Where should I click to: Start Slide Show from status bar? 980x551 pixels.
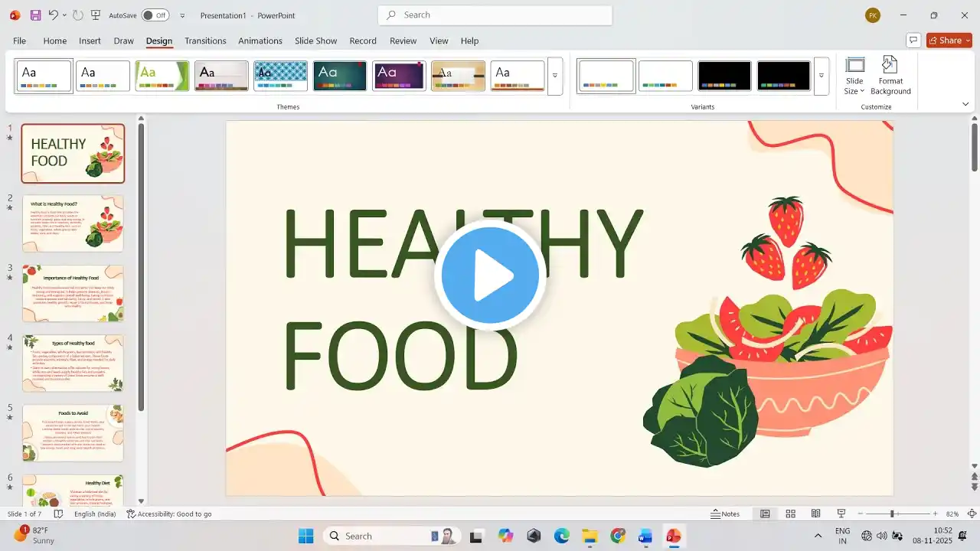[x=841, y=514]
